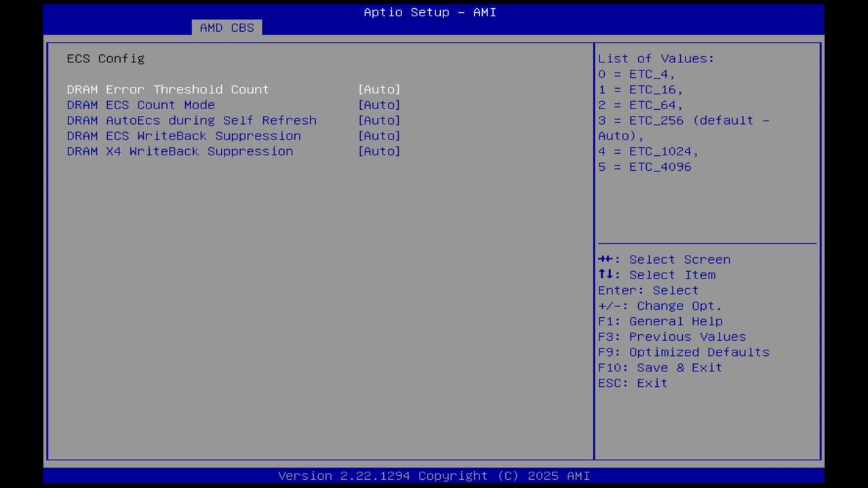
Task: Open the DRAM ECS WriteBack Suppression options
Action: point(379,136)
